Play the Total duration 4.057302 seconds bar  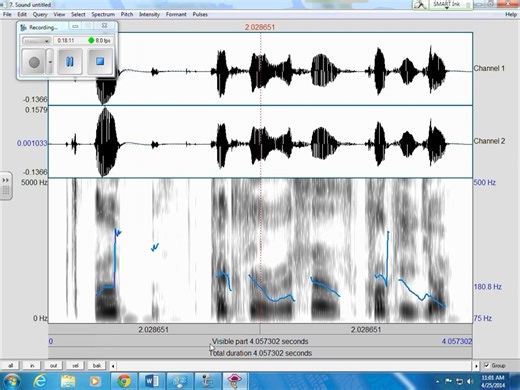point(260,353)
